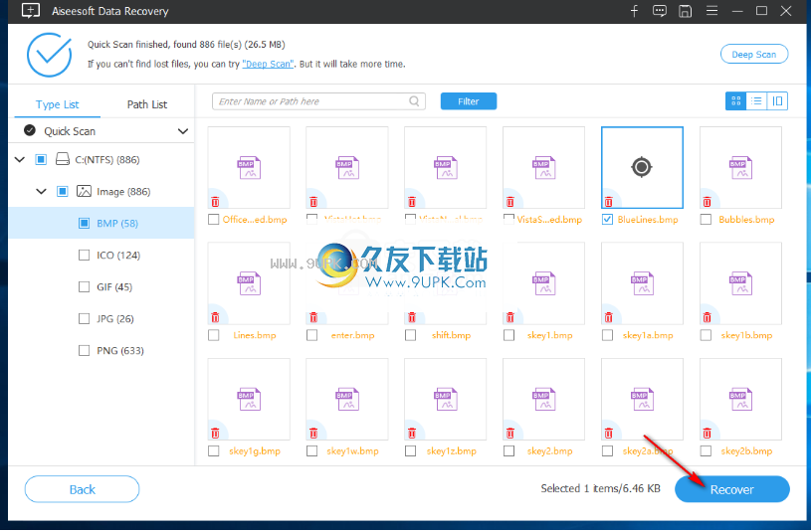Tick the enter.bmp checkbox

(x=311, y=335)
